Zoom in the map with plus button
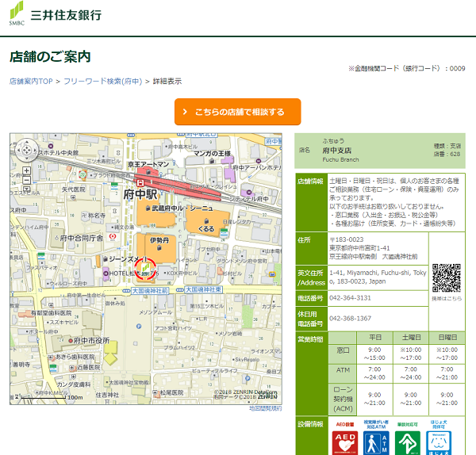Viewport: 476px width, 455px height. tap(27, 170)
